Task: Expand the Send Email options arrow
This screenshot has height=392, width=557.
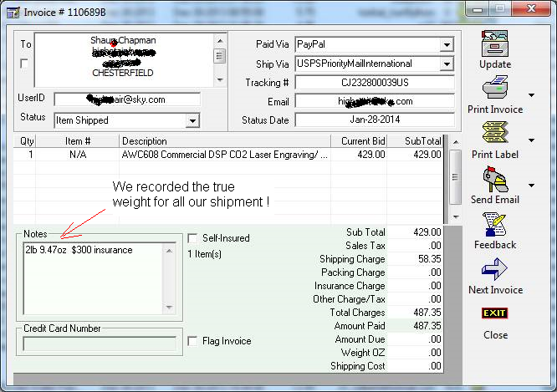Action: tap(531, 185)
